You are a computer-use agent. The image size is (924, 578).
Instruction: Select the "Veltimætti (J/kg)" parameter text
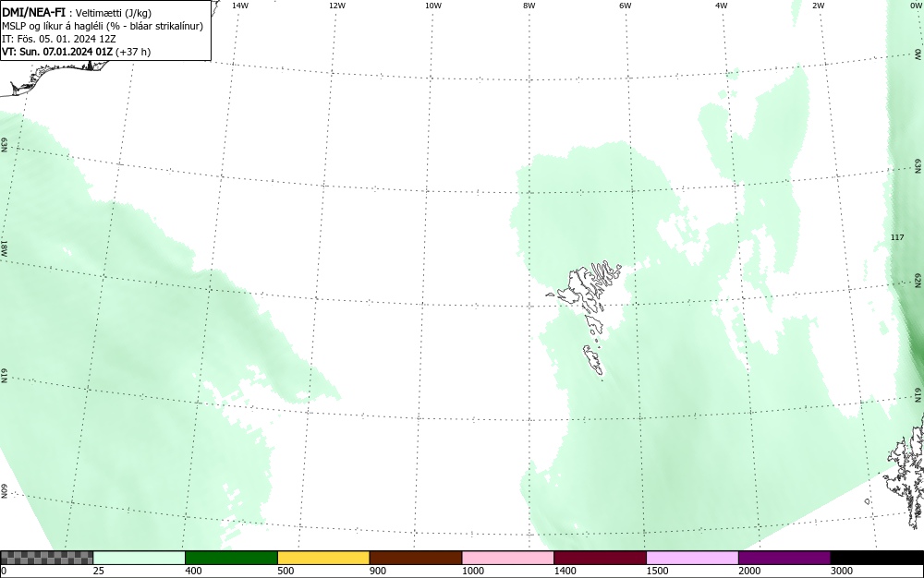point(114,13)
